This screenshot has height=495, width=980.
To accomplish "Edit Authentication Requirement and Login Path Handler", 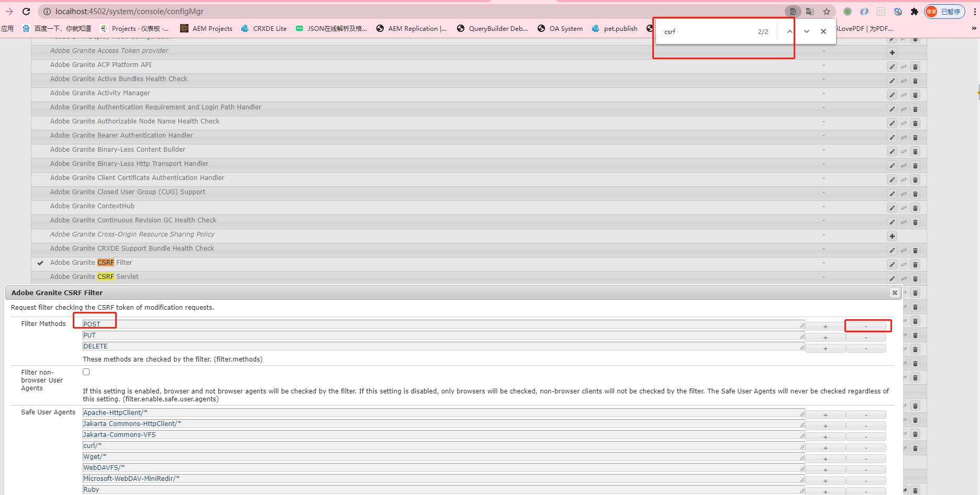I will point(892,109).
